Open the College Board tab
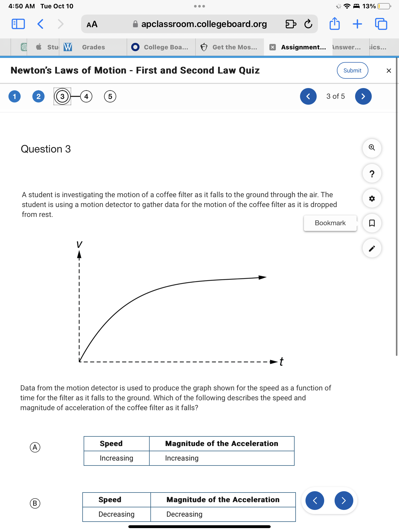The width and height of the screenshot is (399, 532). pos(161,47)
